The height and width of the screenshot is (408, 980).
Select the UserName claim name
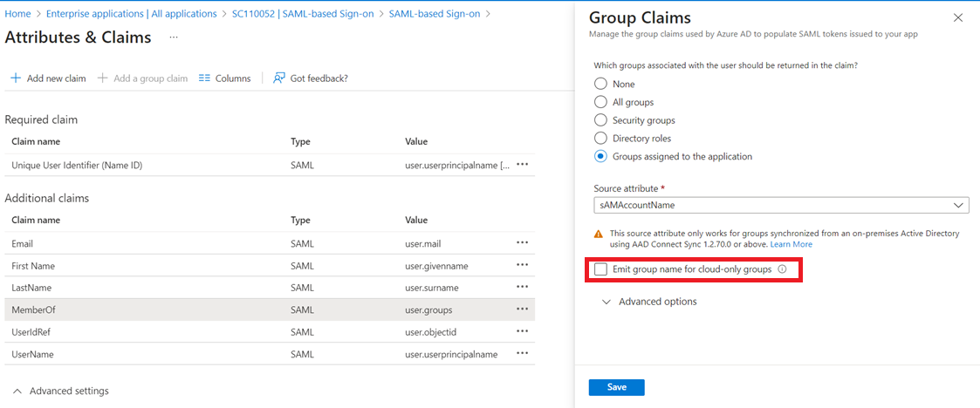(32, 354)
